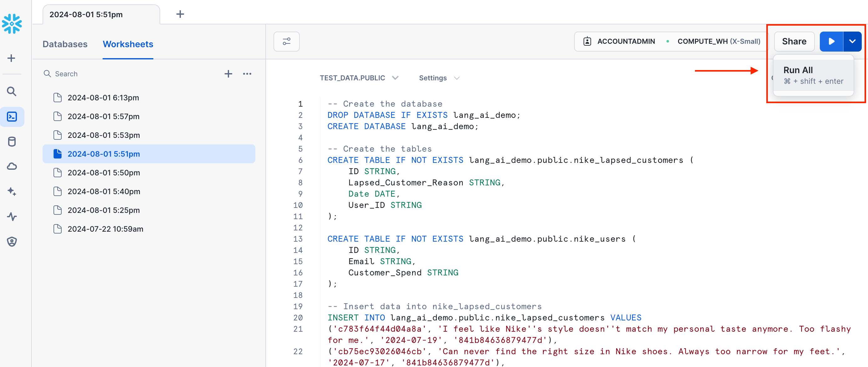This screenshot has width=868, height=367.
Task: Open the AI sparkle icon in sidebar
Action: (x=12, y=192)
